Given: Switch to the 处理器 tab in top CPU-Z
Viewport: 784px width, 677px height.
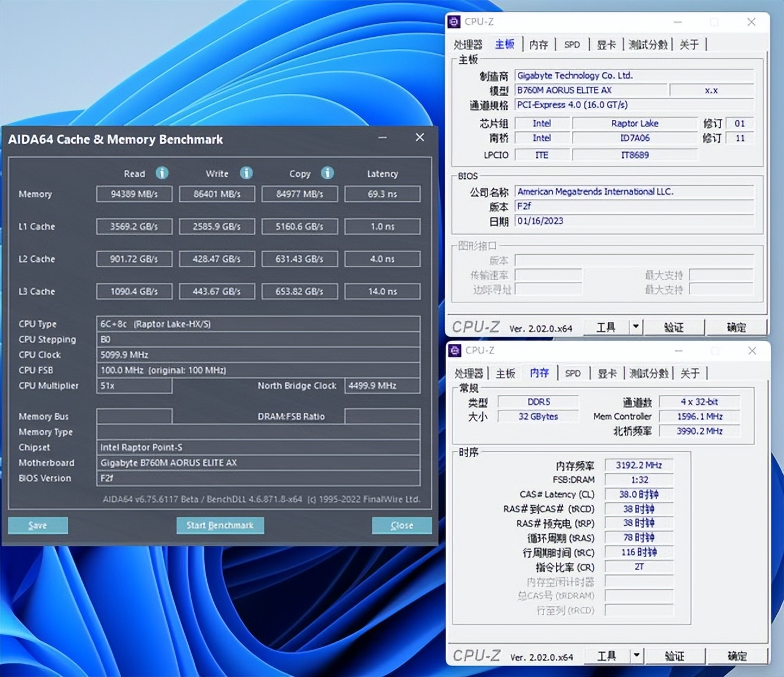Looking at the screenshot, I should [x=468, y=44].
